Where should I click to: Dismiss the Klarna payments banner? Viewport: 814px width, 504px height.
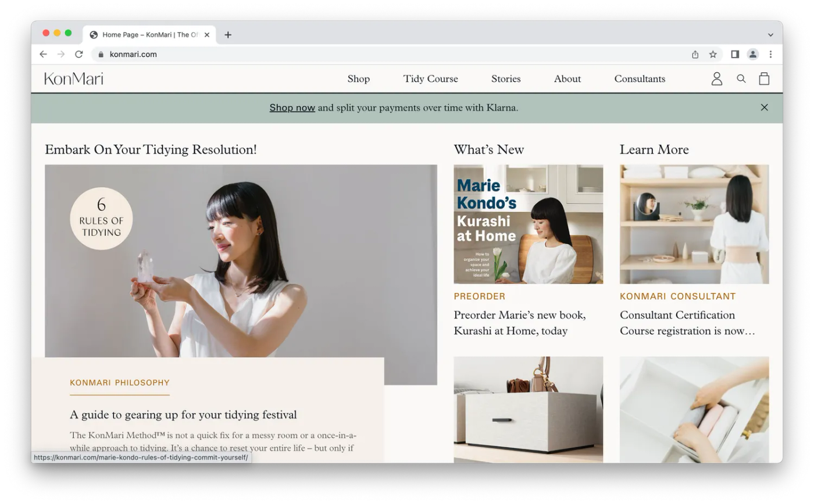click(x=764, y=108)
